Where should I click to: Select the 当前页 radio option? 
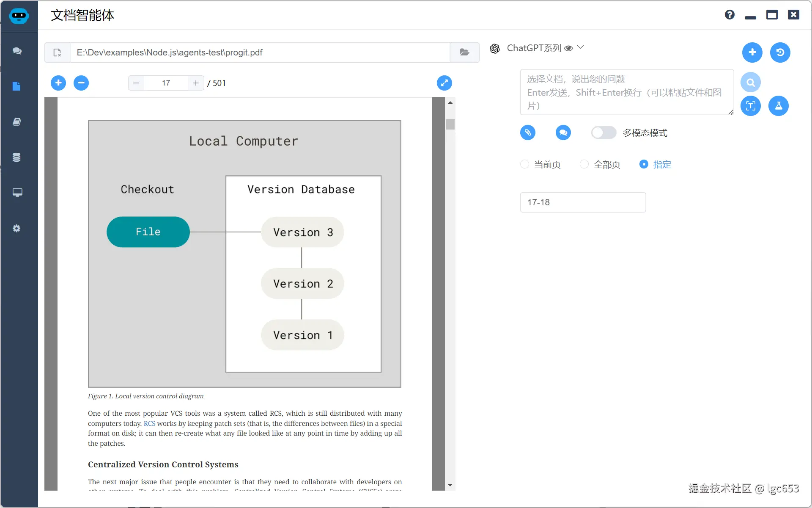(525, 164)
